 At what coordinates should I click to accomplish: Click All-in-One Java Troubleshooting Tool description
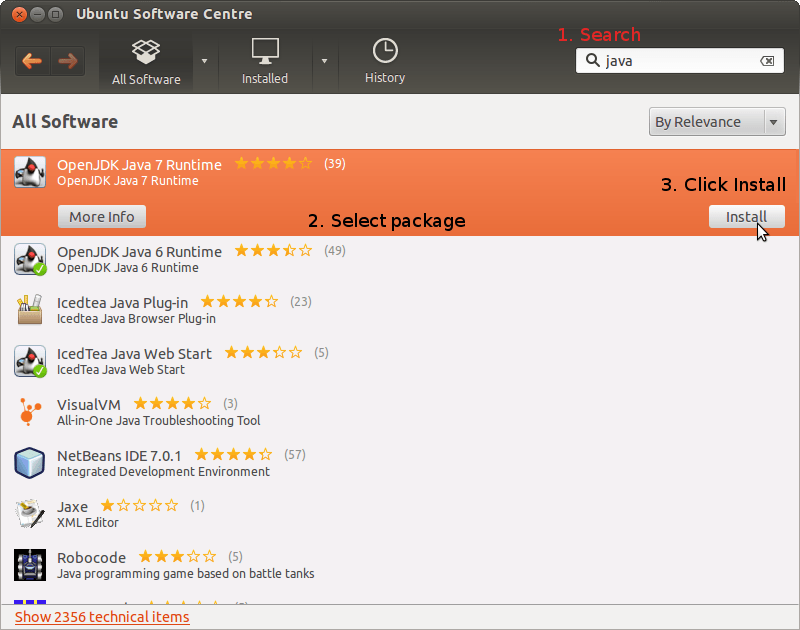click(159, 421)
